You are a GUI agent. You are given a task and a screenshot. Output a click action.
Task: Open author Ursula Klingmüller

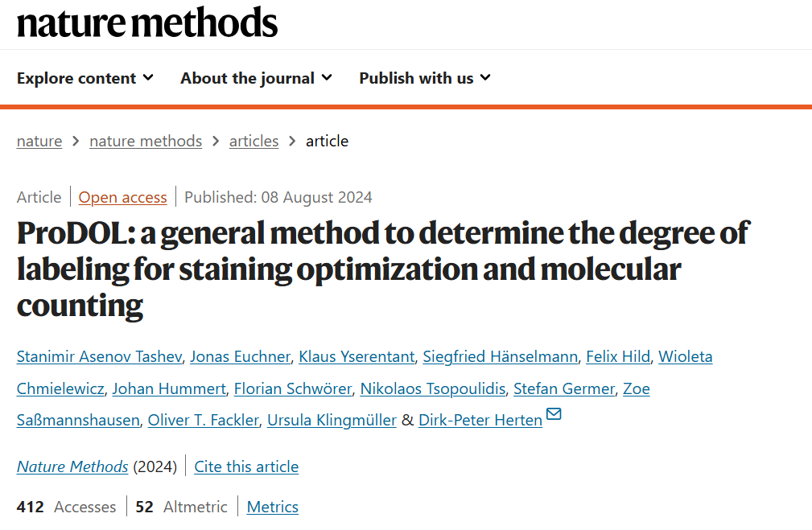tap(332, 421)
